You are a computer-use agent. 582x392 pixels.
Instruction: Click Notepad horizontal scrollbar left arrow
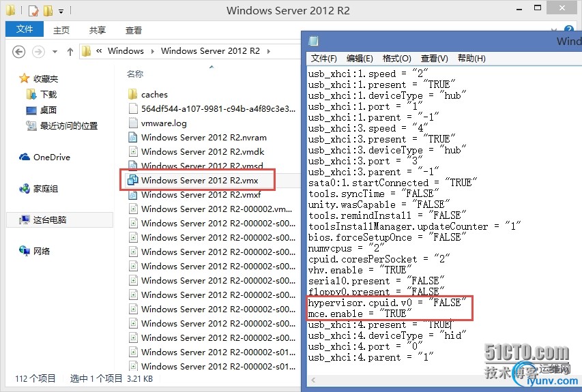313,380
